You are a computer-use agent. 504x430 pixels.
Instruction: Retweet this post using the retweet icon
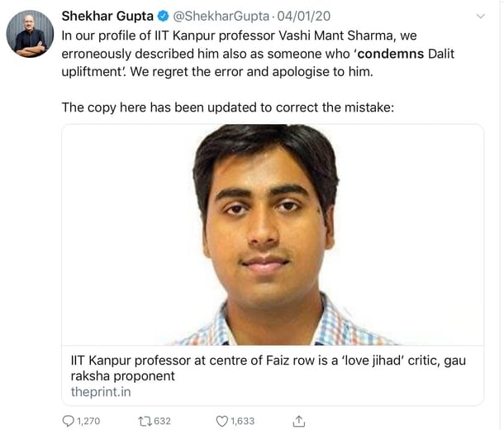coord(145,421)
